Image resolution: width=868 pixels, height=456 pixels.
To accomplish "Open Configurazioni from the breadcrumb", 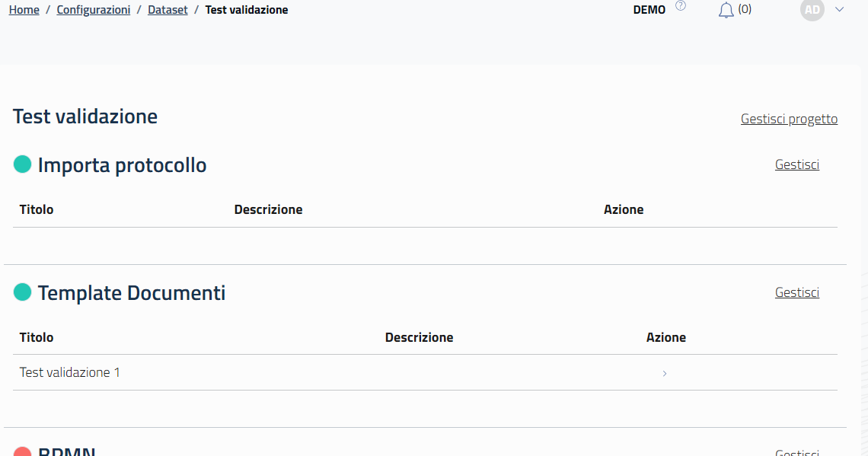I will [93, 9].
